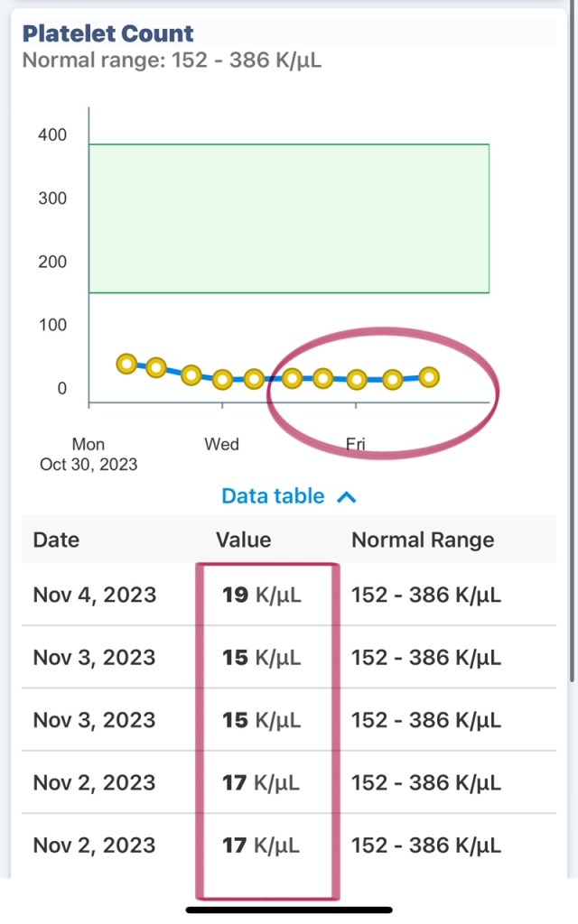Tap the 19 K/µL value cell
Screen dimensions: 578x924
coord(262,595)
